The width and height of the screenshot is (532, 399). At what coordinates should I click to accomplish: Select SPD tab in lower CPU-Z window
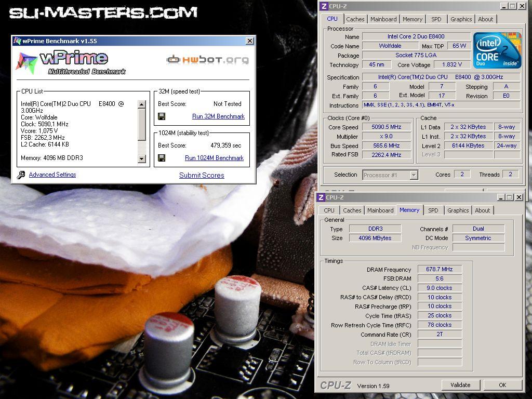[x=433, y=210]
